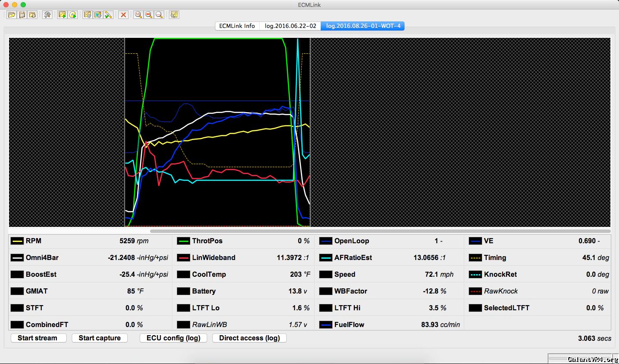Click the 72.1 mph speed value

coord(439,275)
